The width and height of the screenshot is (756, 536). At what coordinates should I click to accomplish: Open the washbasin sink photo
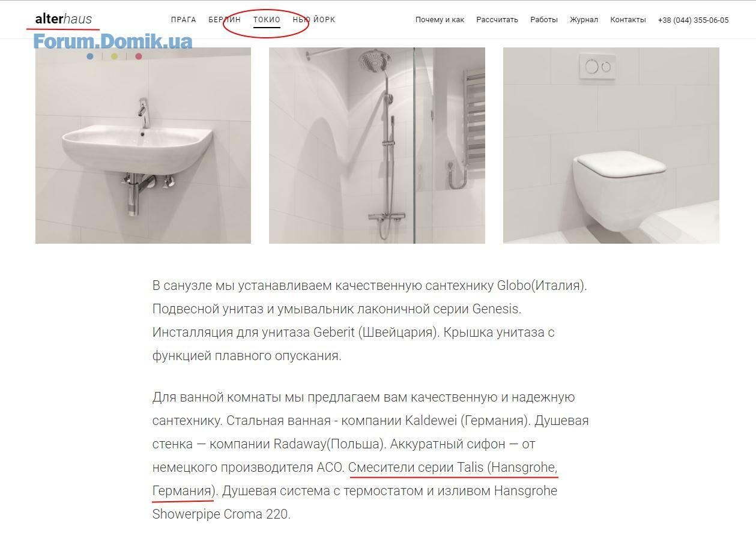click(x=143, y=145)
